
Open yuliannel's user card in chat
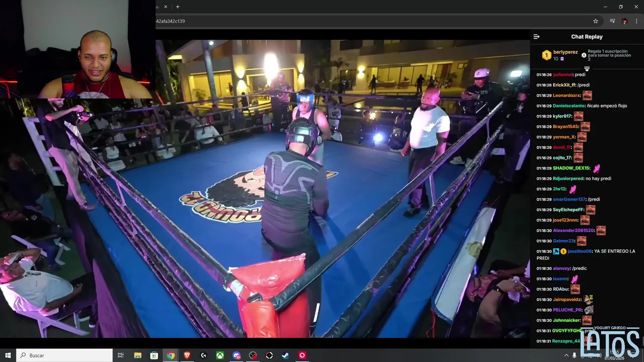tap(562, 74)
